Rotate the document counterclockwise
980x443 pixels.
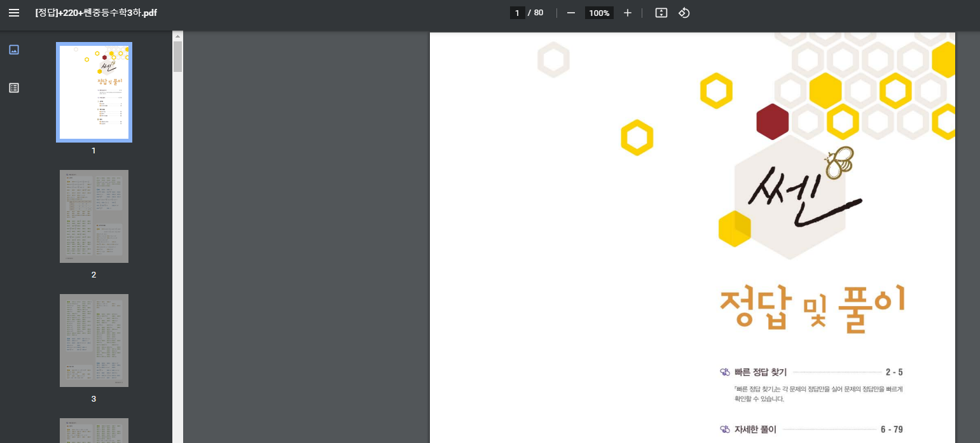pos(684,13)
